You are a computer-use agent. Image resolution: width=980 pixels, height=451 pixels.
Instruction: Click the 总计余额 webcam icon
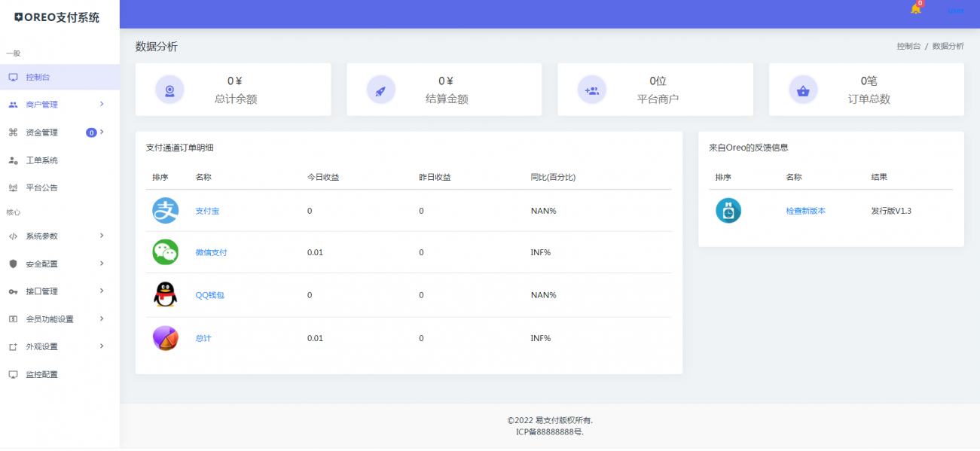coord(169,89)
